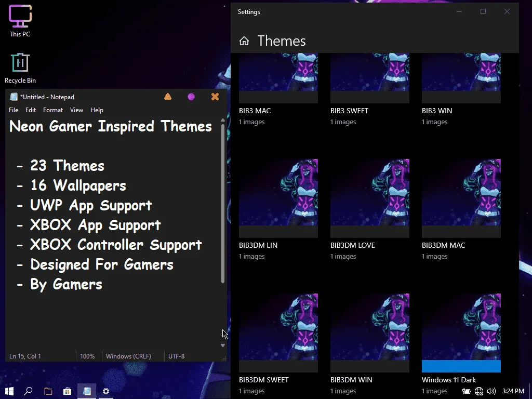Click the 'Designed For Gamers' line
The height and width of the screenshot is (399, 532).
pos(101,264)
